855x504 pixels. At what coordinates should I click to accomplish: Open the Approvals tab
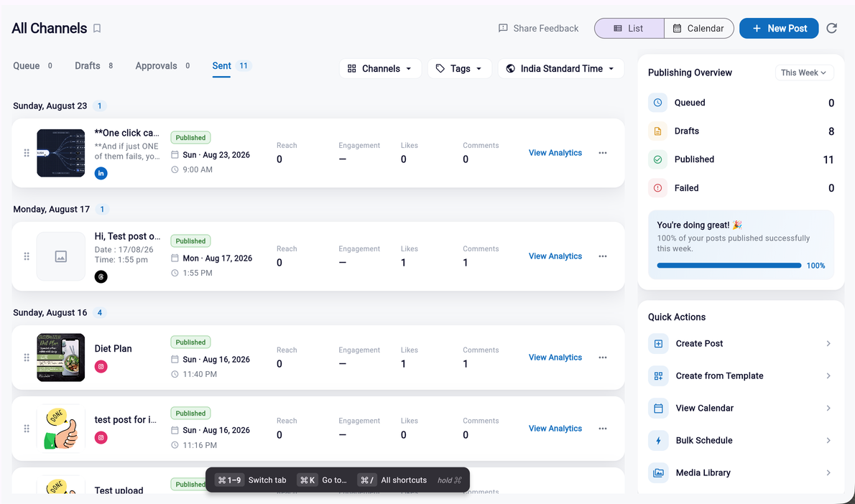click(x=162, y=66)
